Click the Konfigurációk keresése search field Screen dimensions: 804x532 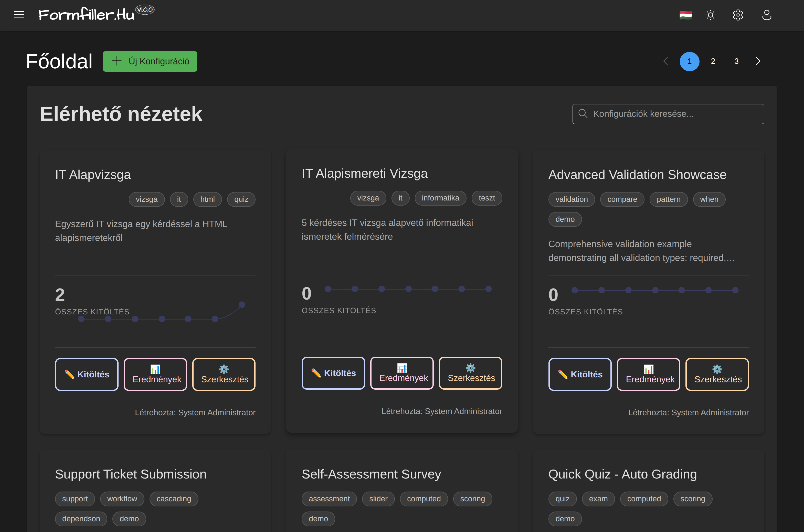click(668, 113)
